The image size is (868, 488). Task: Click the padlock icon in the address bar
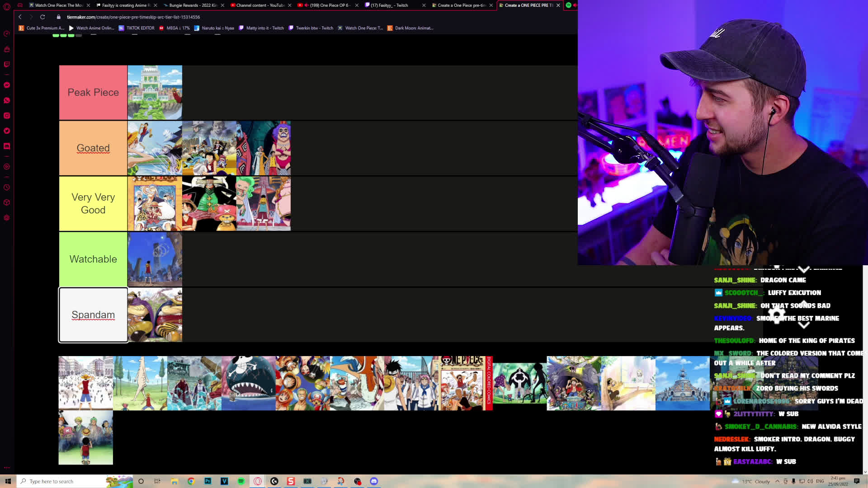click(x=57, y=17)
